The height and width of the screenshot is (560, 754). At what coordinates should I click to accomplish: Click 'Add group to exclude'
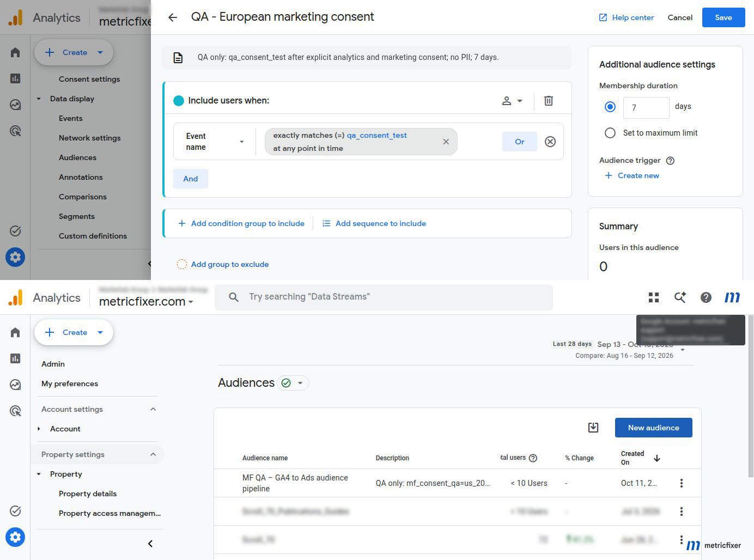coord(223,264)
